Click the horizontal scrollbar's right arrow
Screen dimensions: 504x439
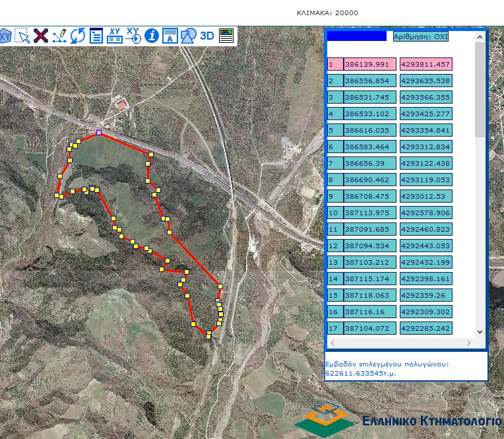click(x=469, y=343)
